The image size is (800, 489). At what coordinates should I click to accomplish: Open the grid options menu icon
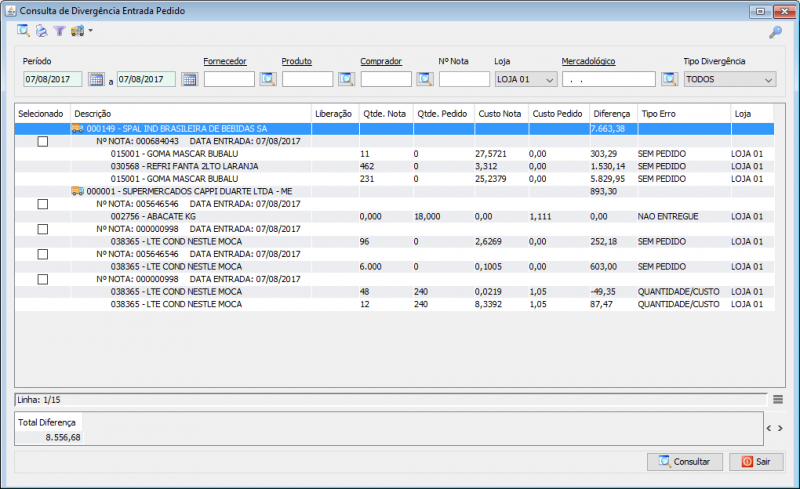[x=778, y=400]
